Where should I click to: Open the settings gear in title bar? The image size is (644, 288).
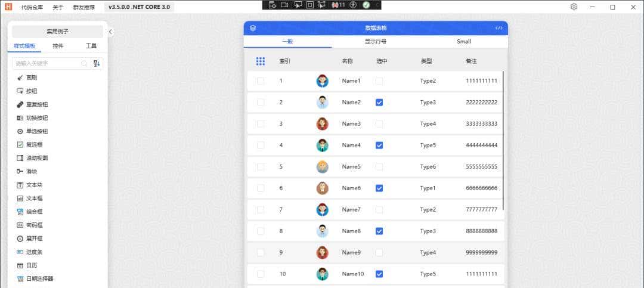[x=574, y=7]
